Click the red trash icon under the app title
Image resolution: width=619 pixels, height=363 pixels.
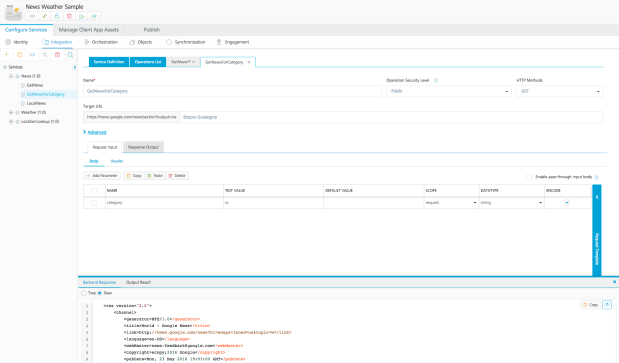69,16
